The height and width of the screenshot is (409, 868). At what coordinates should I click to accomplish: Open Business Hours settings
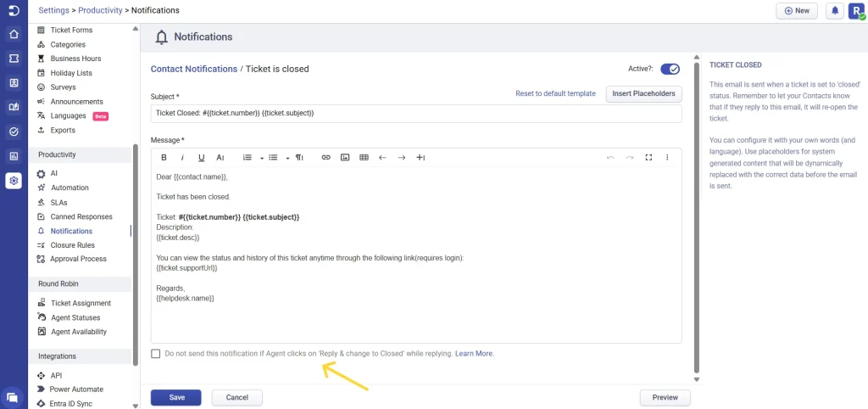[x=75, y=59]
